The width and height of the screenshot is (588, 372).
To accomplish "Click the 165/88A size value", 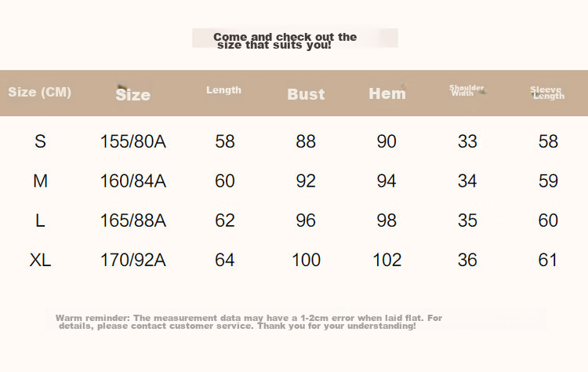I will pyautogui.click(x=133, y=221).
